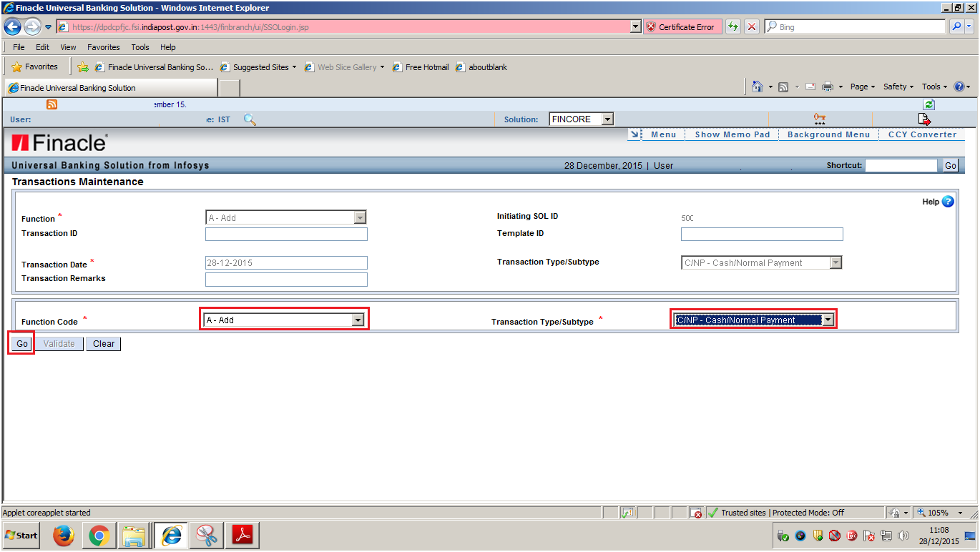Select the Finacle Universal Banking Solution tab
The height and width of the screenshot is (552, 980).
[111, 88]
